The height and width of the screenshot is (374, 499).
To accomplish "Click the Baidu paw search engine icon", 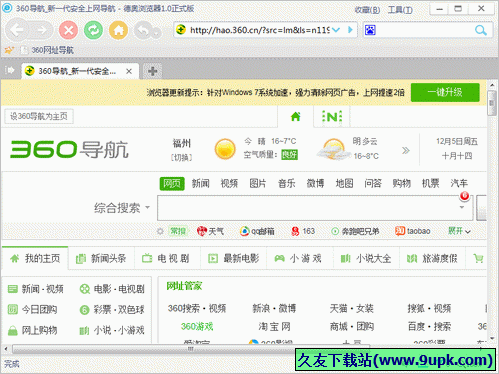I will click(x=370, y=30).
